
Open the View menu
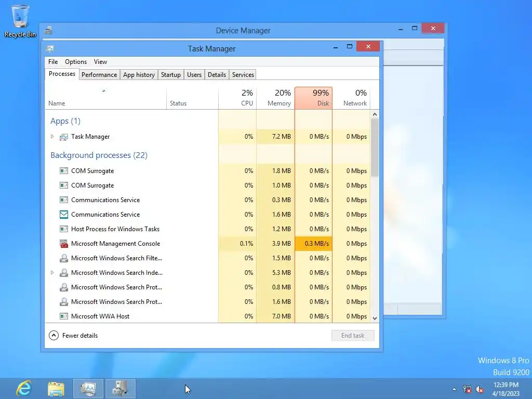[100, 62]
